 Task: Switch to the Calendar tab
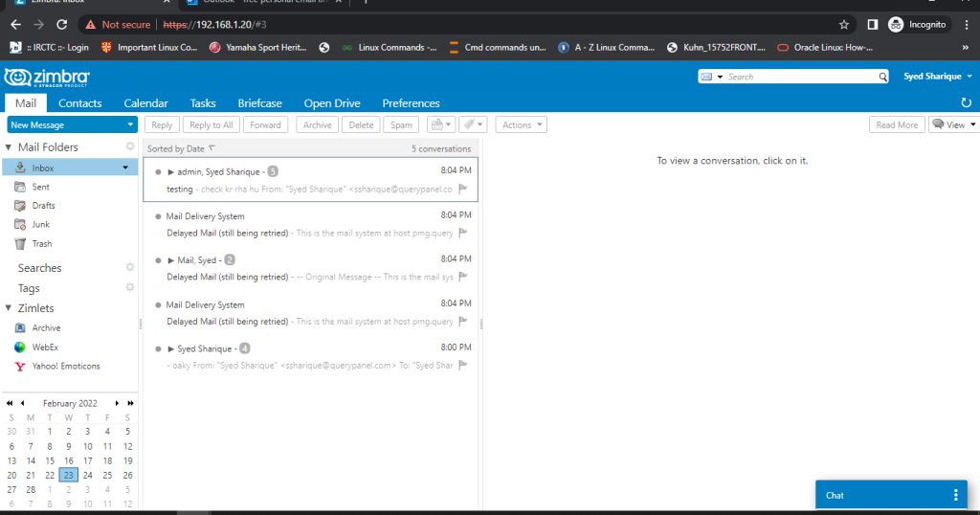coord(145,102)
